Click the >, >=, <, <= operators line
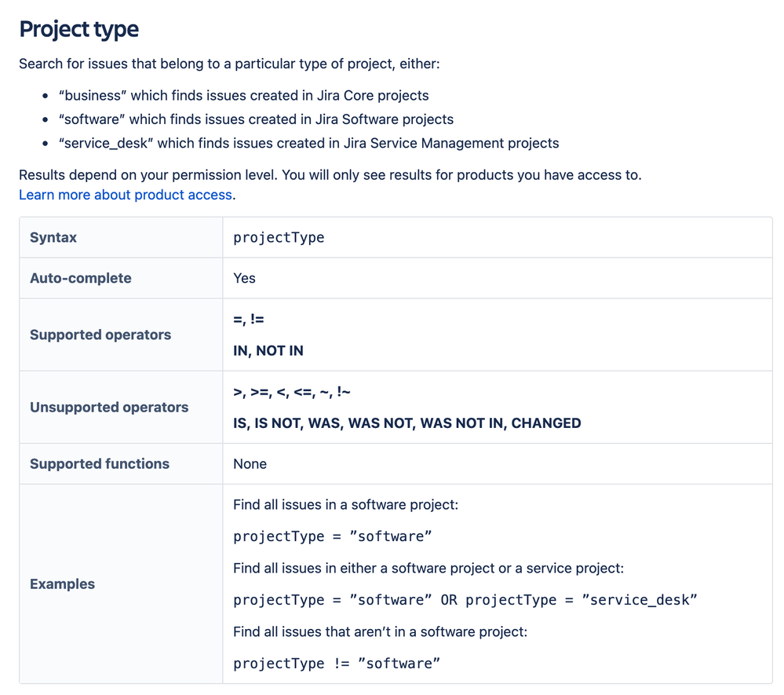The image size is (784, 695). coord(291,392)
